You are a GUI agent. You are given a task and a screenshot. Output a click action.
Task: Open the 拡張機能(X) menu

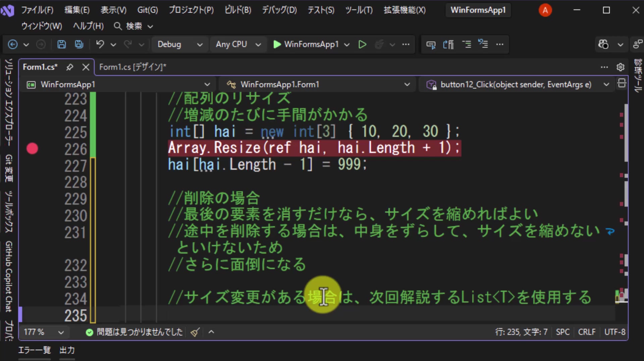[x=405, y=10]
